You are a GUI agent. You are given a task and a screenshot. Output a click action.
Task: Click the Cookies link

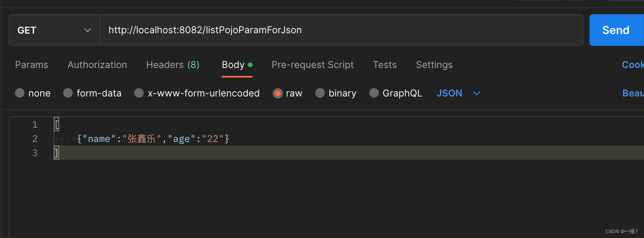point(633,65)
